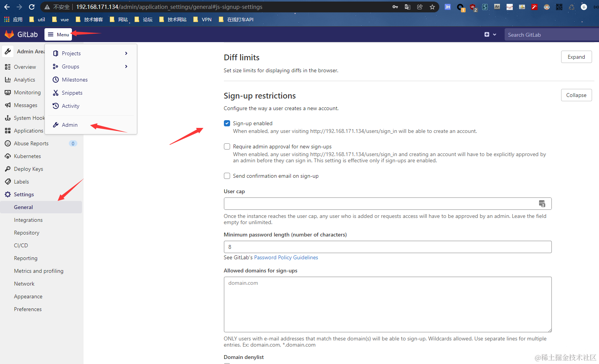Click the Analytics chart icon

(8, 80)
